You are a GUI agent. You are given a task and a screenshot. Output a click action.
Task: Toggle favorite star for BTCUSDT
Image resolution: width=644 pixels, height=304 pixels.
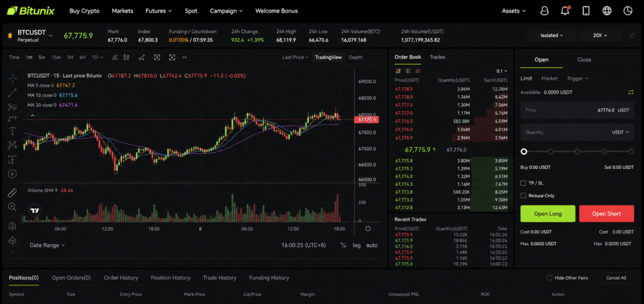coord(10,36)
